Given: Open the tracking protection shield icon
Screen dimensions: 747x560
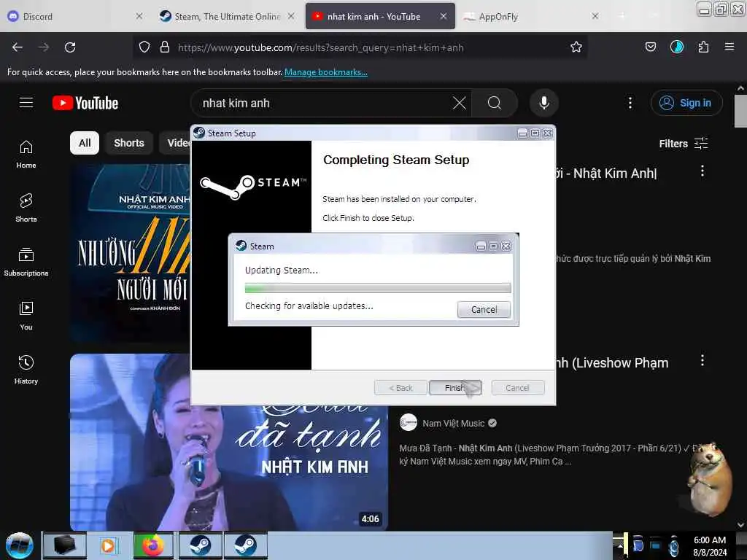Looking at the screenshot, I should 144,47.
